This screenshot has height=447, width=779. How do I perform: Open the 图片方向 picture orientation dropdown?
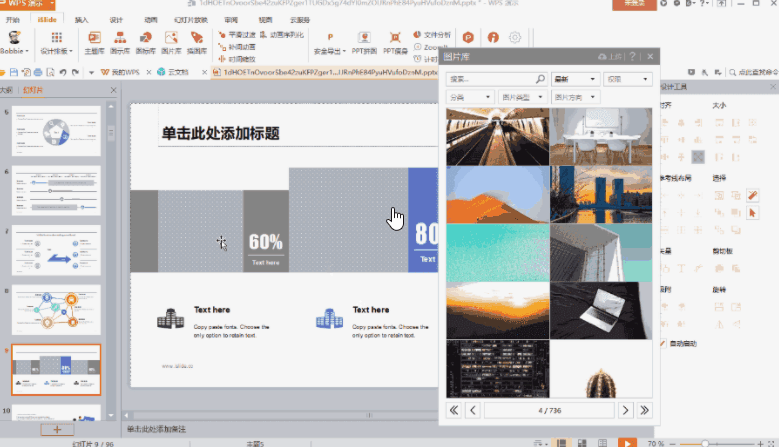pyautogui.click(x=575, y=97)
